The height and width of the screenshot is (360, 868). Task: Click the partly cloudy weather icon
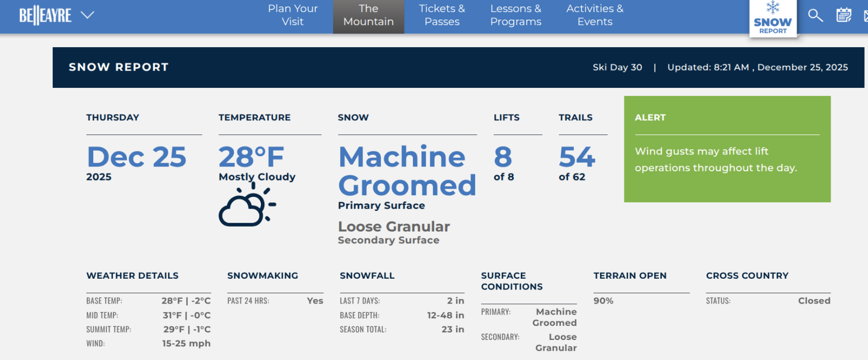tap(247, 205)
